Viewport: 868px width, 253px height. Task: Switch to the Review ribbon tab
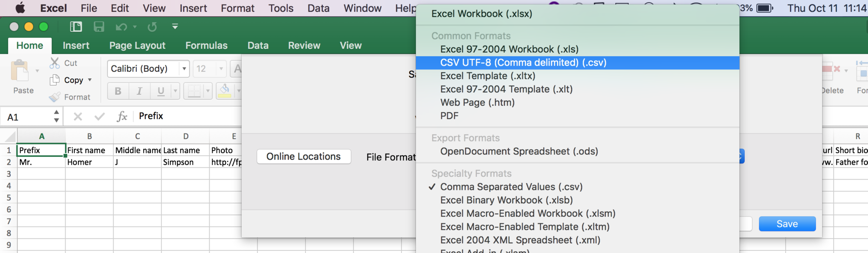point(304,45)
